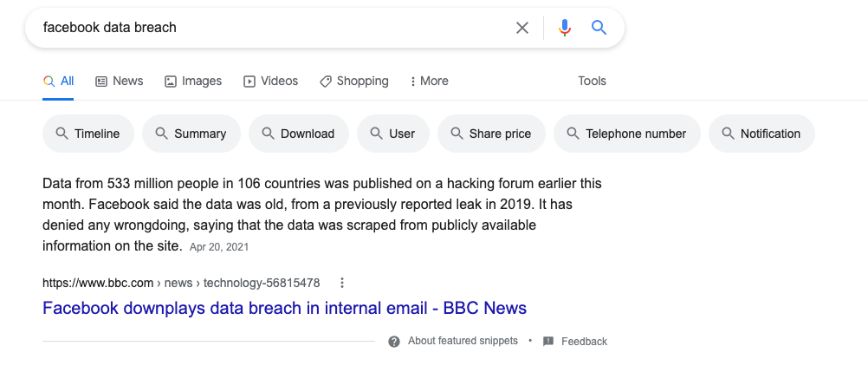868x372 pixels.
Task: Select the Timeline suggestion chip
Action: [87, 134]
